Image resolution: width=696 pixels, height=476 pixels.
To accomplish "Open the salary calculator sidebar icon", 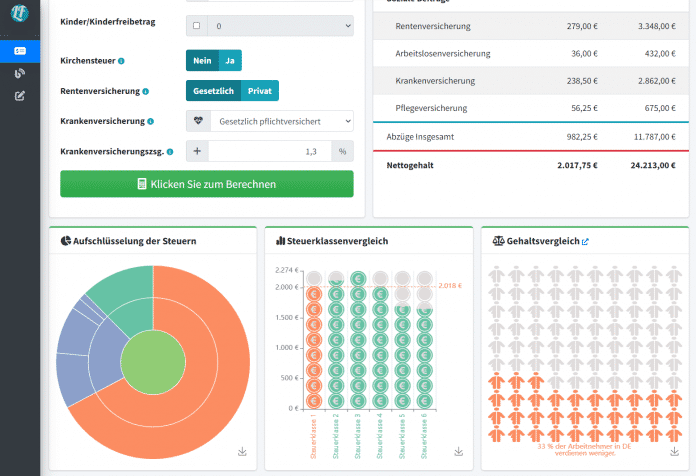I will point(20,51).
